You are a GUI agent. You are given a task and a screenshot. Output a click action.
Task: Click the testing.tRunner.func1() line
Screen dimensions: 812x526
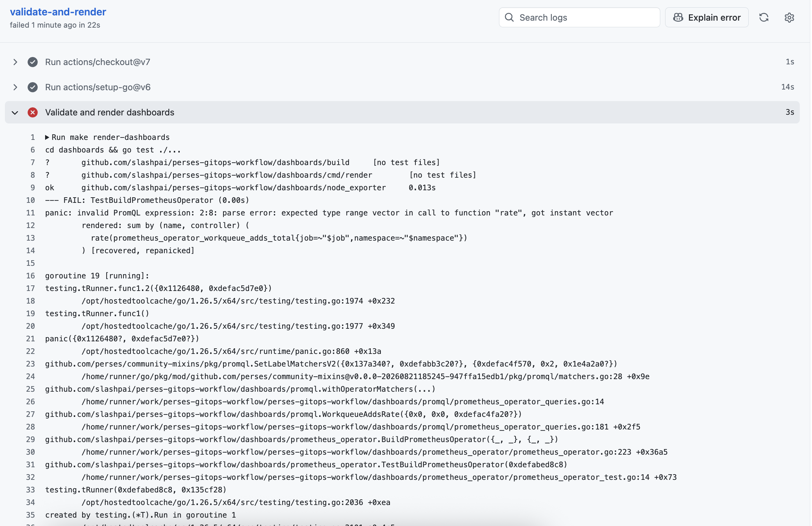click(97, 314)
